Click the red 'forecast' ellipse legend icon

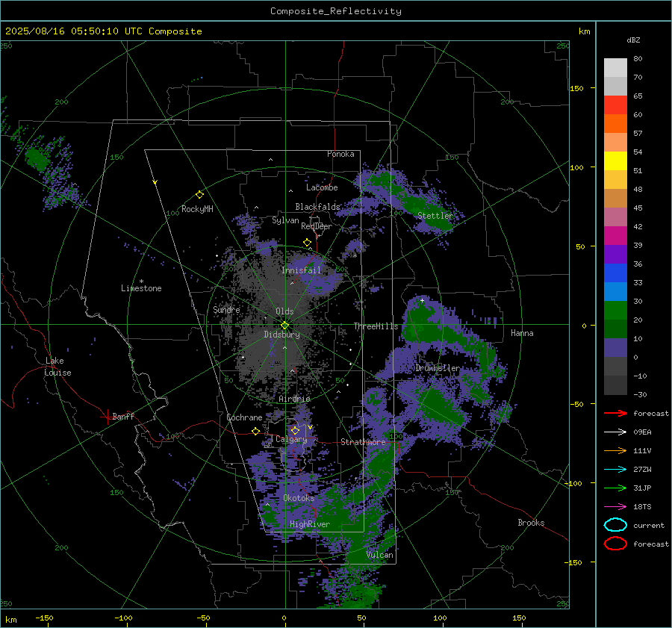point(615,544)
